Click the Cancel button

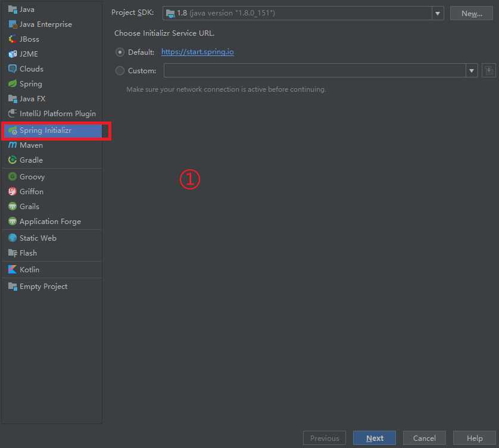[424, 438]
